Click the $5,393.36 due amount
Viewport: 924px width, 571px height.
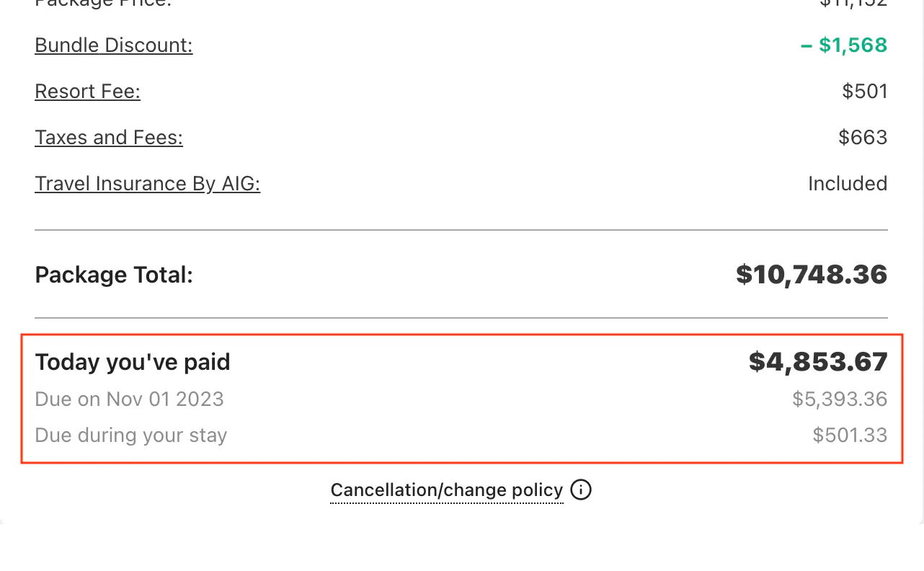840,399
